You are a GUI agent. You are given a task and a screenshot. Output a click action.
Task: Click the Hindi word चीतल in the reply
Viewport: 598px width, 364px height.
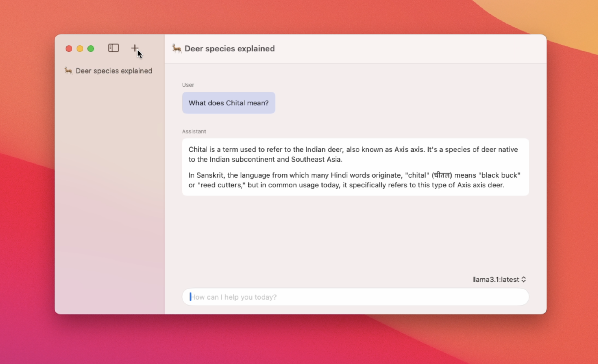coord(442,175)
